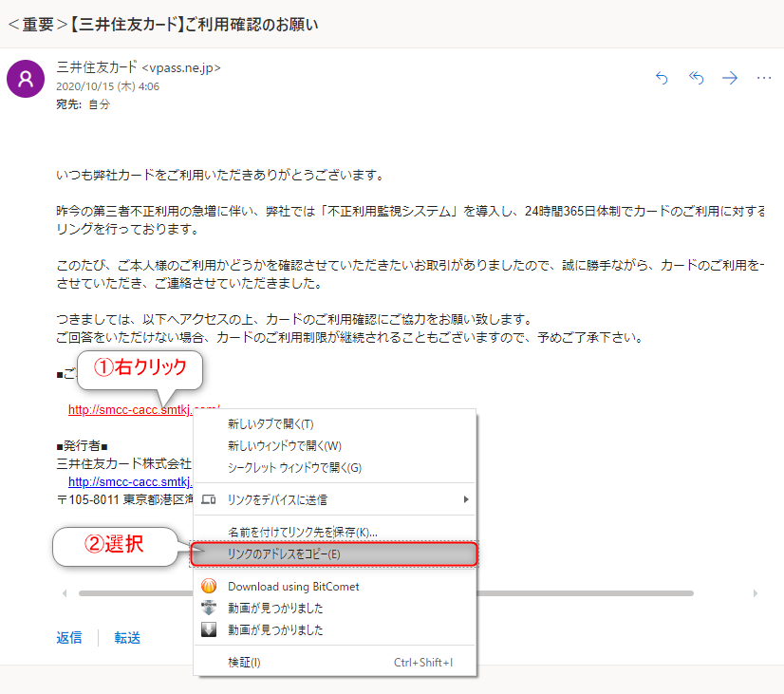Click the scrollbar left arrow
Screen dimensions: 784x694
[65, 593]
